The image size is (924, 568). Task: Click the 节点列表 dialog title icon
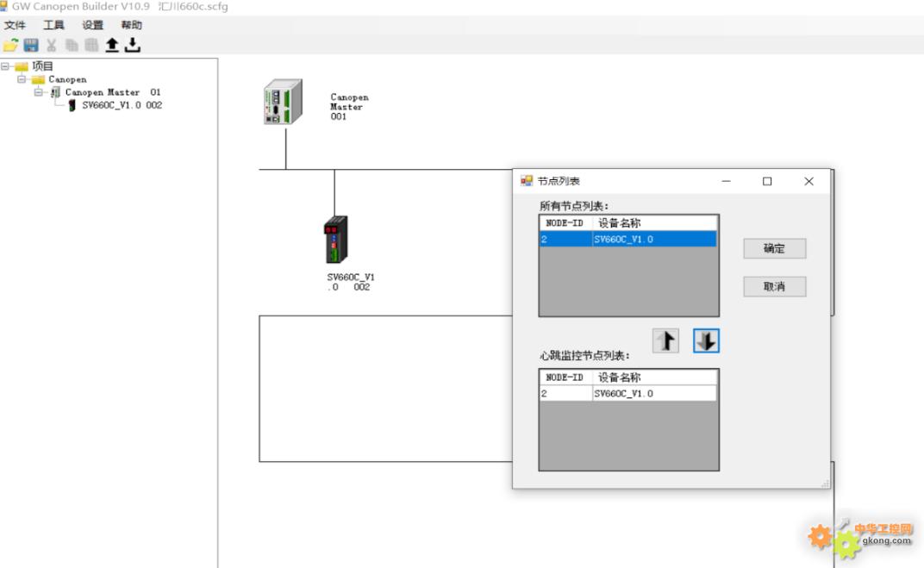pyautogui.click(x=527, y=181)
